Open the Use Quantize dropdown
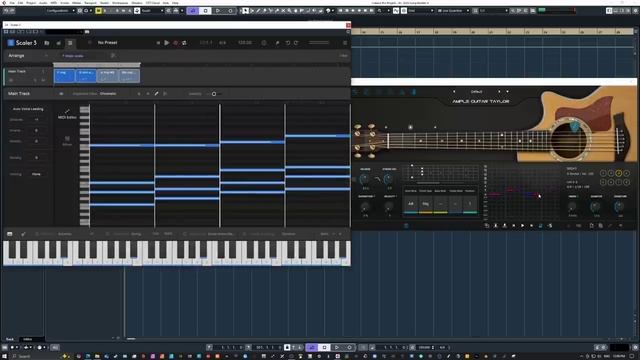 pos(453,11)
